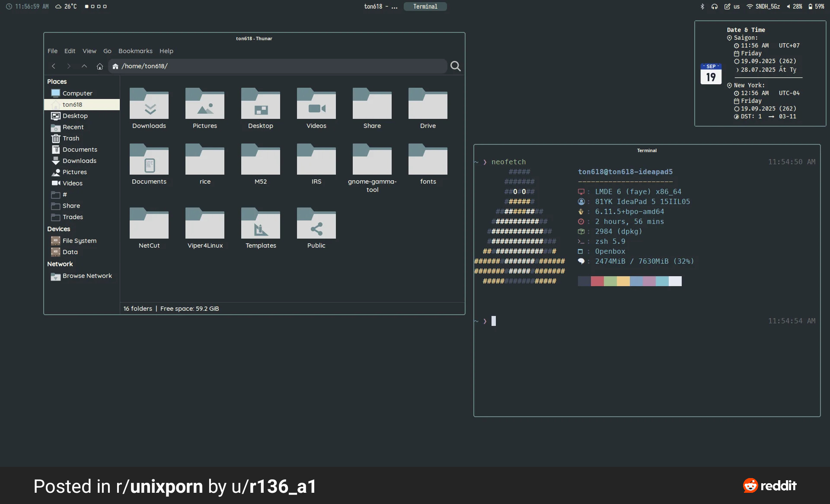
Task: Select the second workspace indicator square
Action: [x=93, y=6]
